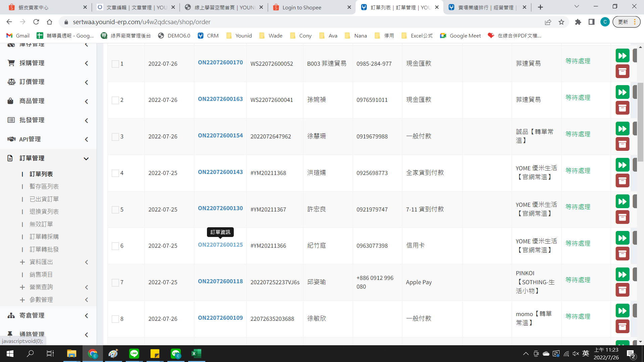Expand the 資料匯出 submenu
The image size is (644, 362).
click(41, 262)
